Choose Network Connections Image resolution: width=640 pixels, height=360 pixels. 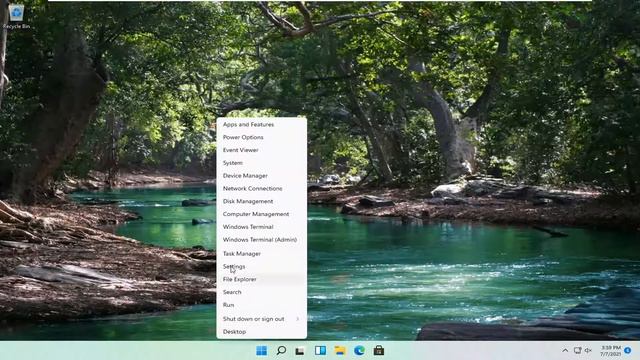tap(262, 189)
